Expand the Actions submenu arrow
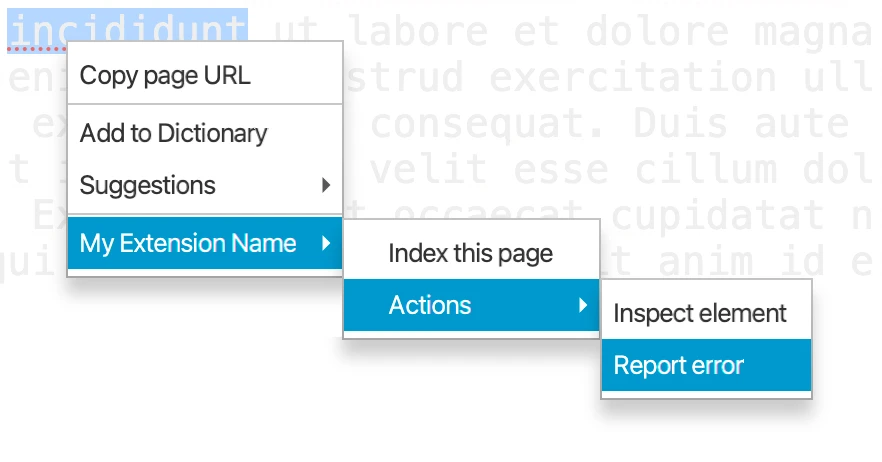This screenshot has width=882, height=462. pyautogui.click(x=583, y=305)
